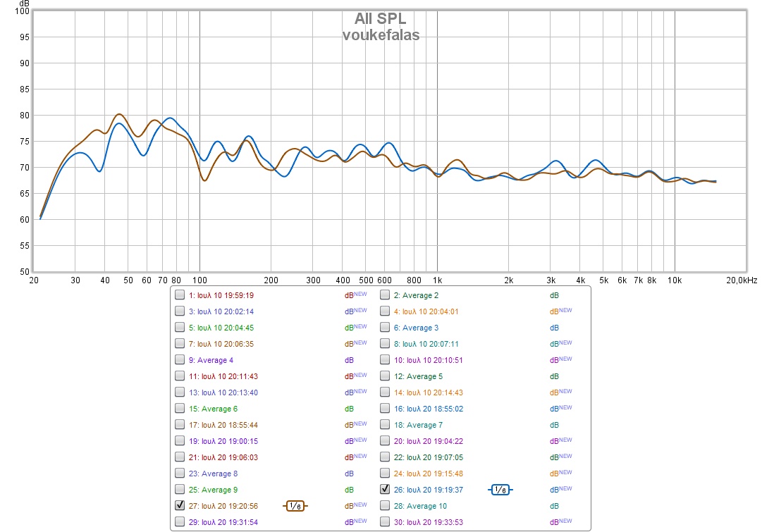
Task: Show the 25: Average 9 trace
Action: coord(180,489)
